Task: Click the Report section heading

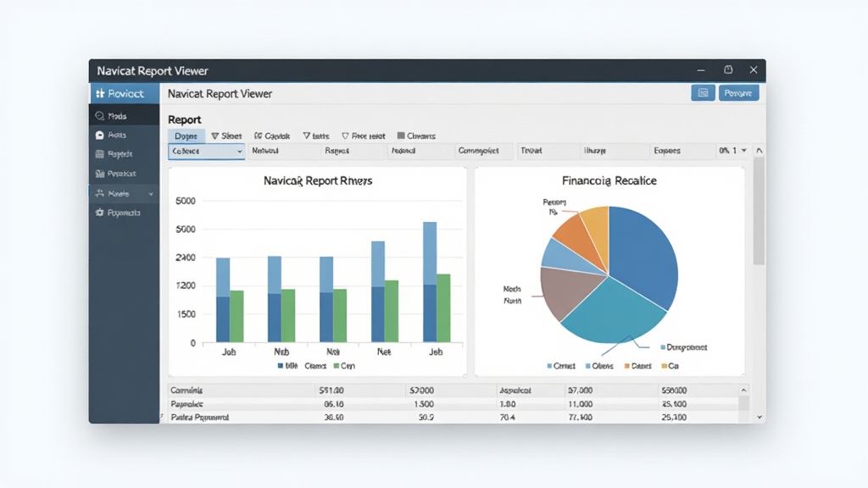Action: (184, 119)
